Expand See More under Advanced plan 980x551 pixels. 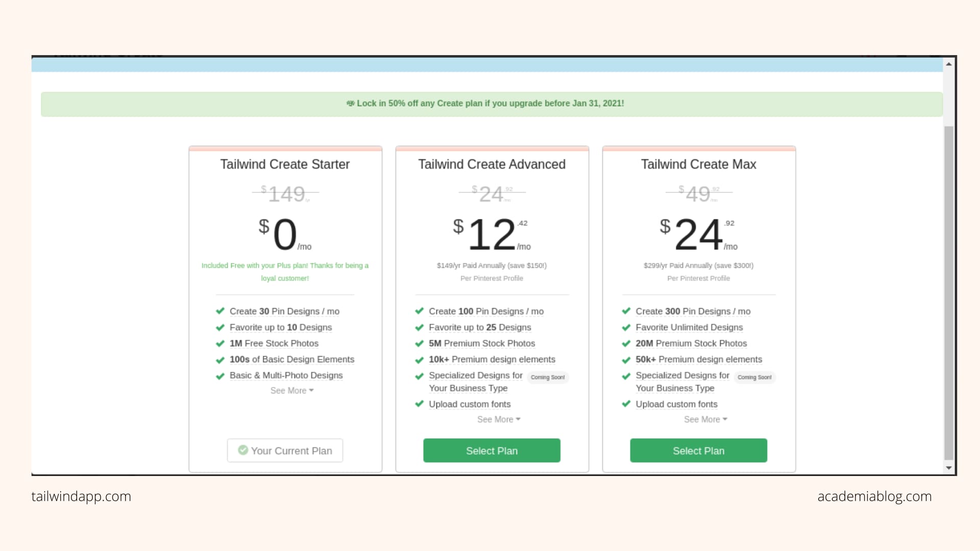click(499, 419)
